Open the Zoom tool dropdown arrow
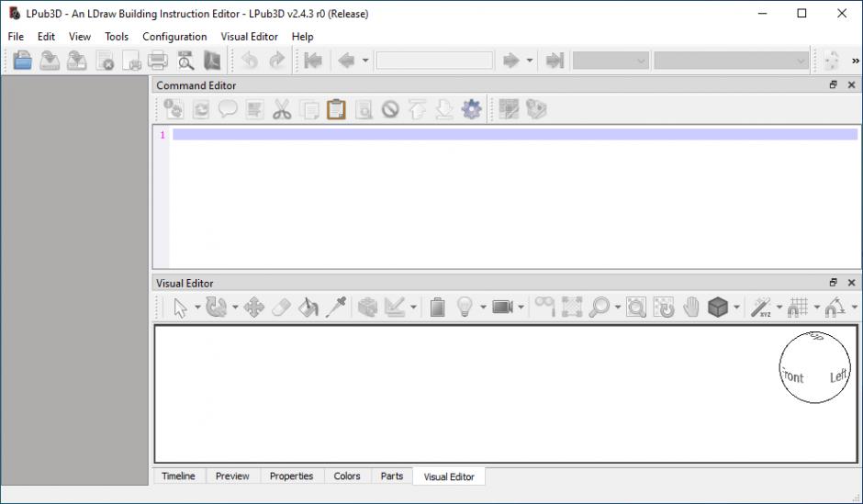This screenshot has height=504, width=863. tap(618, 308)
